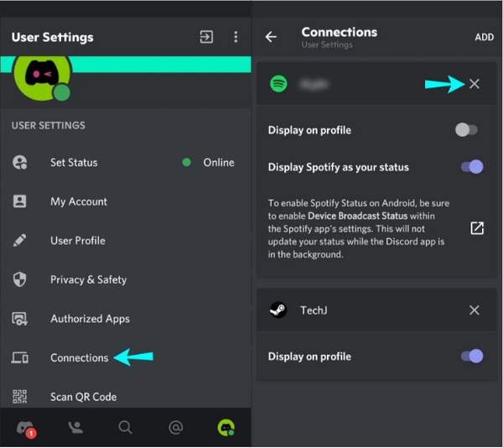Screen dimensions: 503x448
Task: Open the three-dot overflow menu
Action: (x=236, y=37)
